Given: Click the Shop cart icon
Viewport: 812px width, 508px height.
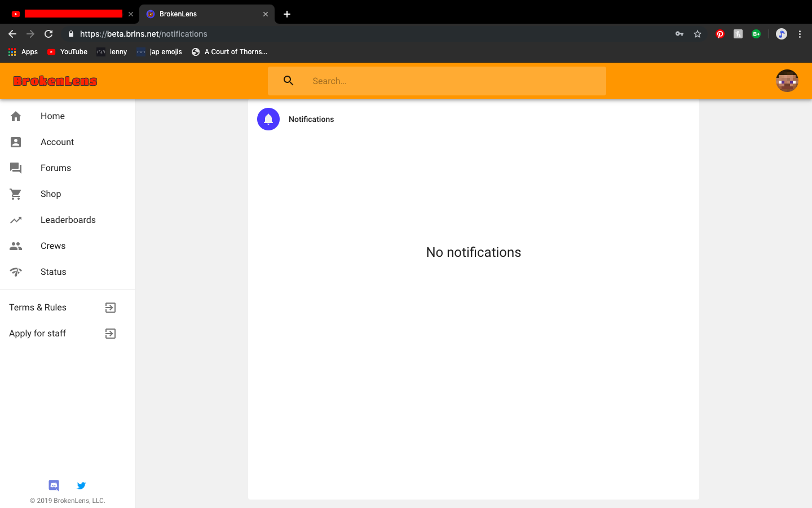Looking at the screenshot, I should pos(16,194).
